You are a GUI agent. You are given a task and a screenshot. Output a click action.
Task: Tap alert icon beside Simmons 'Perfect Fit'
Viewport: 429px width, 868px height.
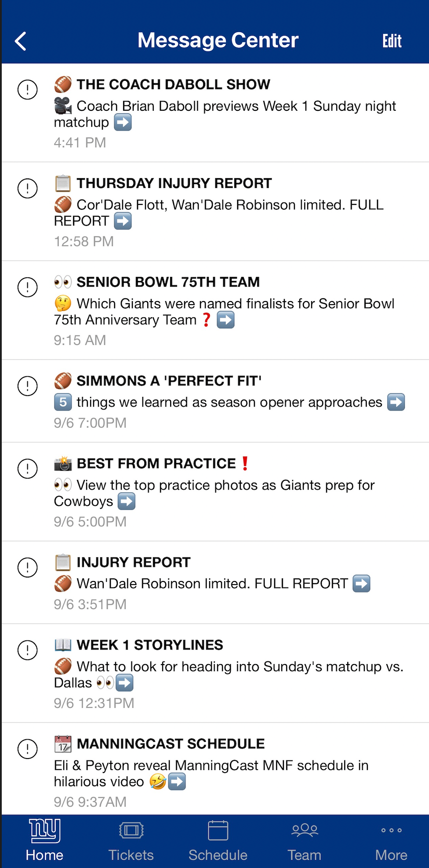click(27, 386)
